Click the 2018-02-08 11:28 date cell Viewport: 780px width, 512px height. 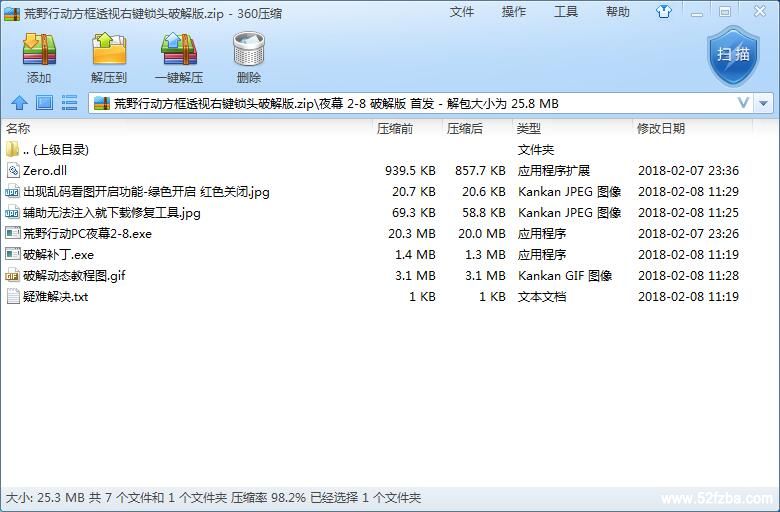tap(688, 276)
